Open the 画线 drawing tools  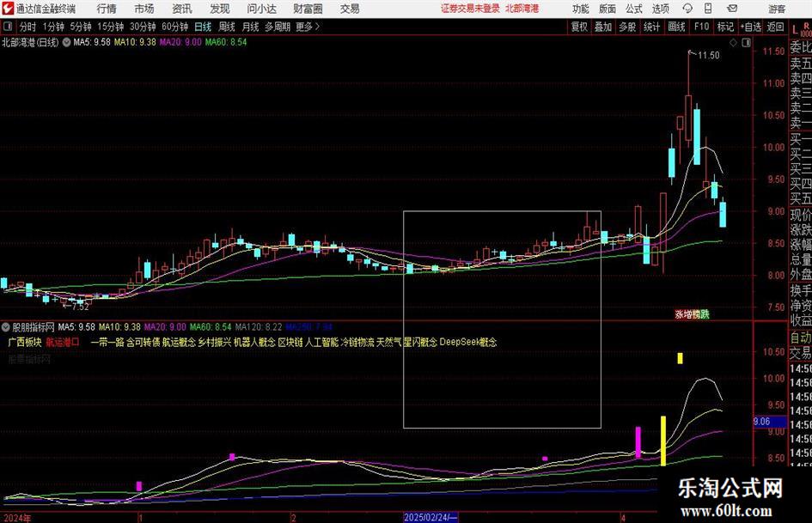[676, 27]
